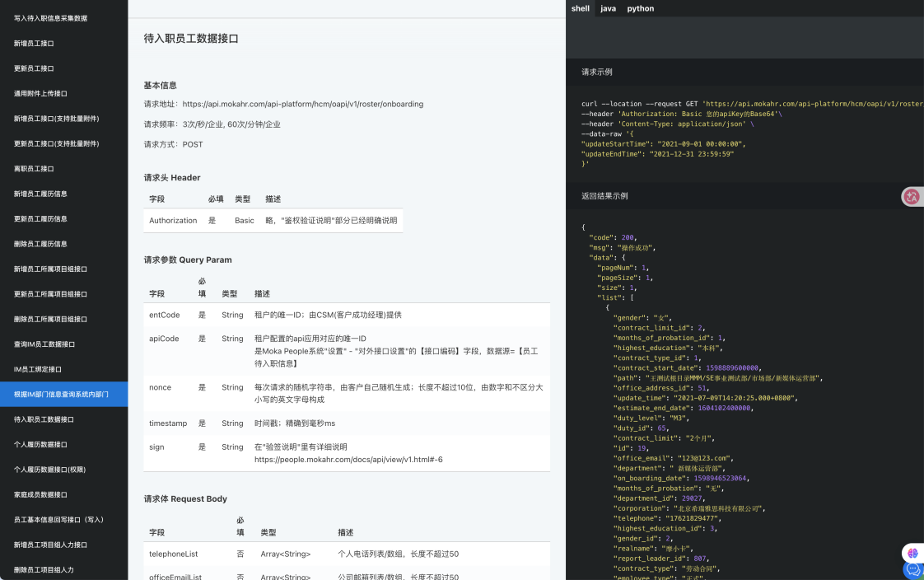Switch to the java code tab

point(608,8)
